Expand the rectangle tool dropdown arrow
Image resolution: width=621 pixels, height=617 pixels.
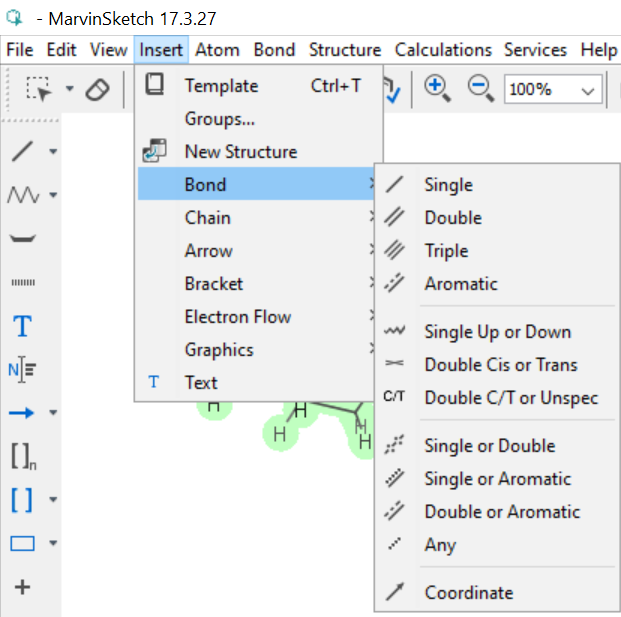tap(53, 544)
